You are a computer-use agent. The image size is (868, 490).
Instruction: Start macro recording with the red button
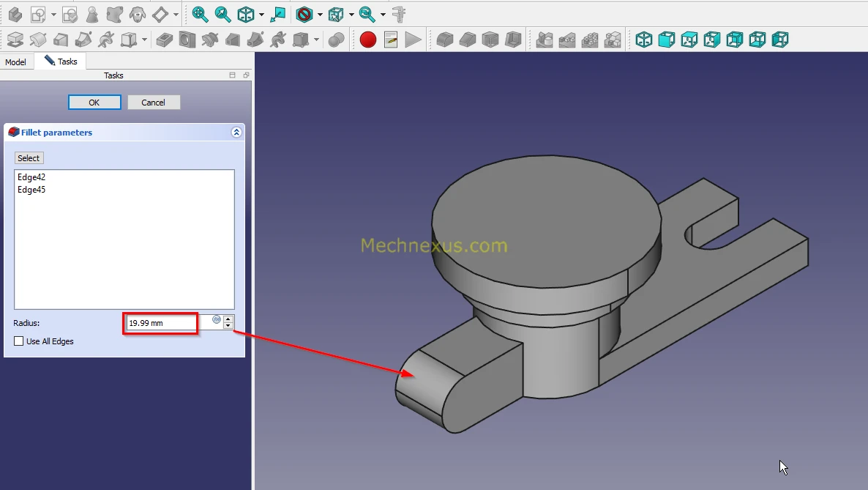click(x=368, y=40)
